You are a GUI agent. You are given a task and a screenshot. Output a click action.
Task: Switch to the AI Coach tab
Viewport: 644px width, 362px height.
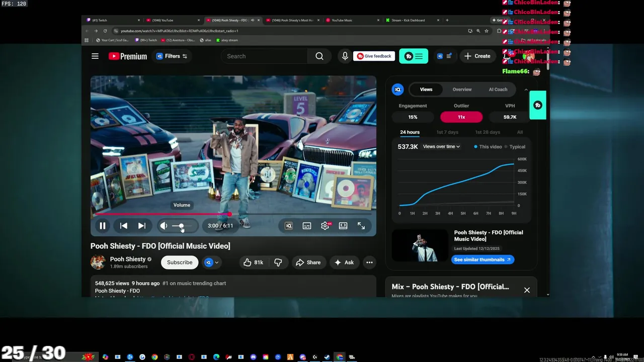coord(498,89)
